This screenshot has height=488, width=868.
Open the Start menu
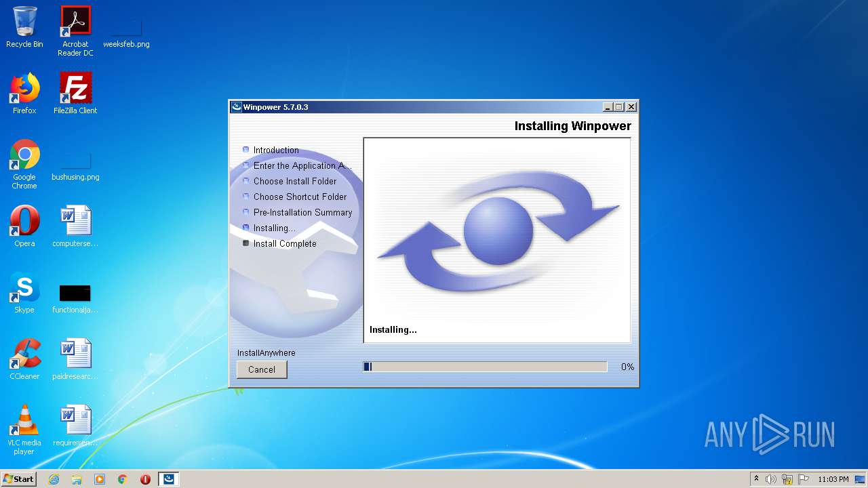18,479
